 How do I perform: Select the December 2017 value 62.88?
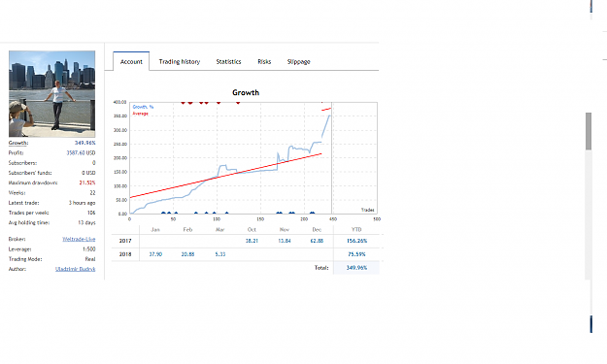pos(317,241)
